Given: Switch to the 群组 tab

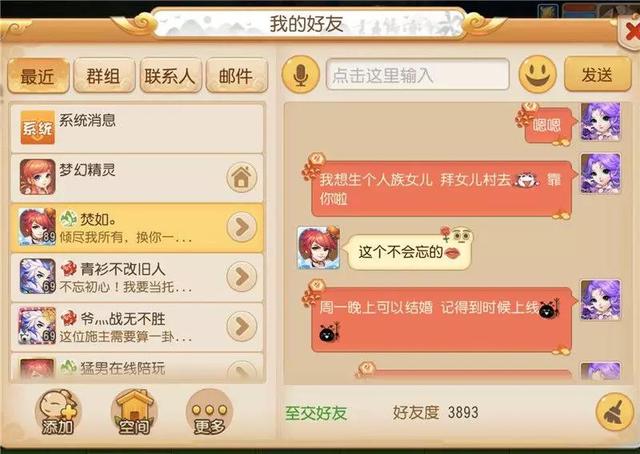Looking at the screenshot, I should point(104,76).
